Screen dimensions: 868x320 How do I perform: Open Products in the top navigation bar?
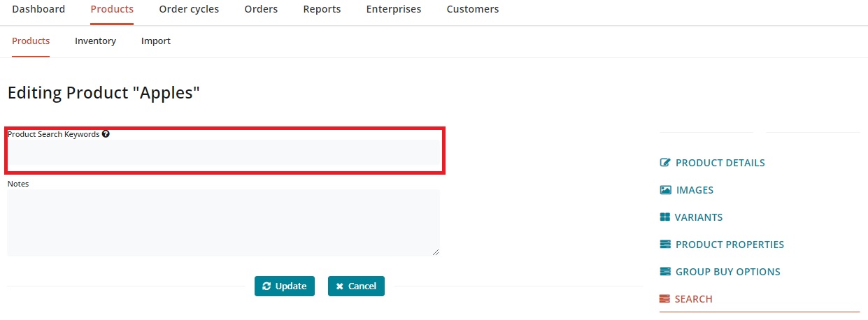(112, 9)
